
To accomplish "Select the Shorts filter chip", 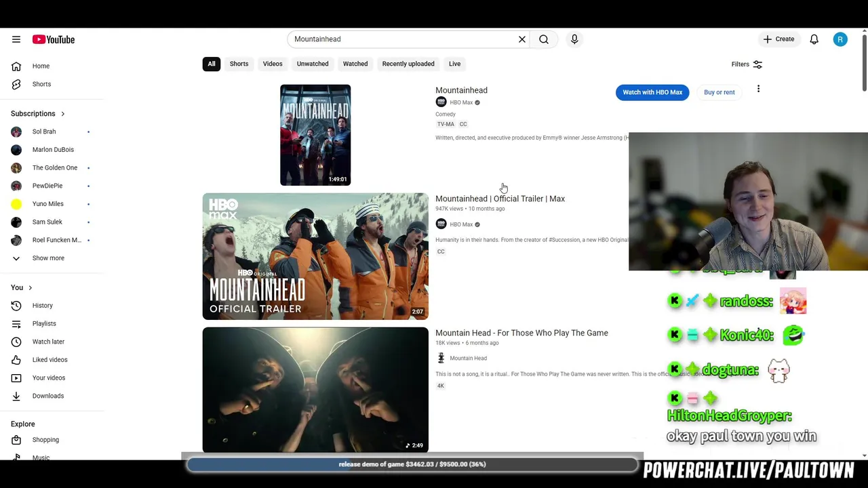I will click(x=239, y=64).
